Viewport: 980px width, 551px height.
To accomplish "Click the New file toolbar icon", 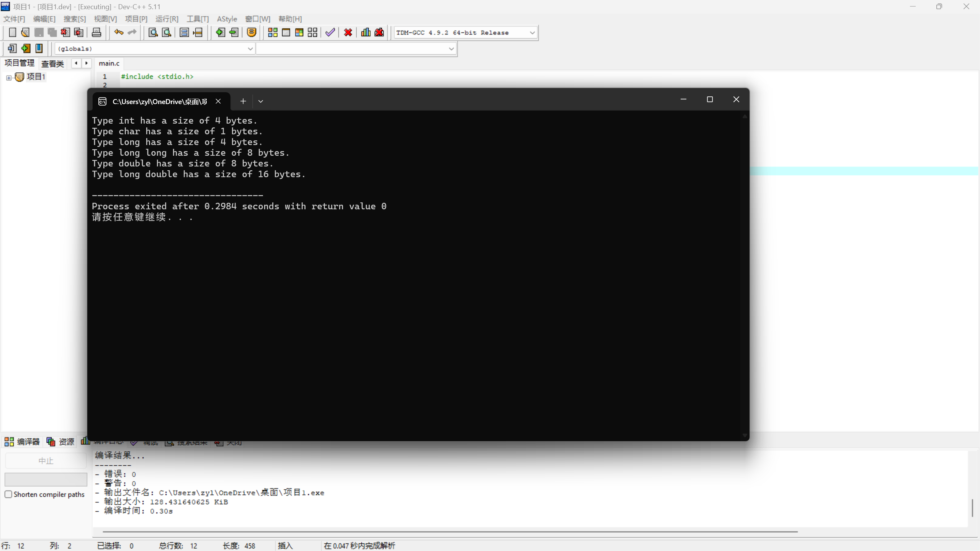I will [x=12, y=33].
